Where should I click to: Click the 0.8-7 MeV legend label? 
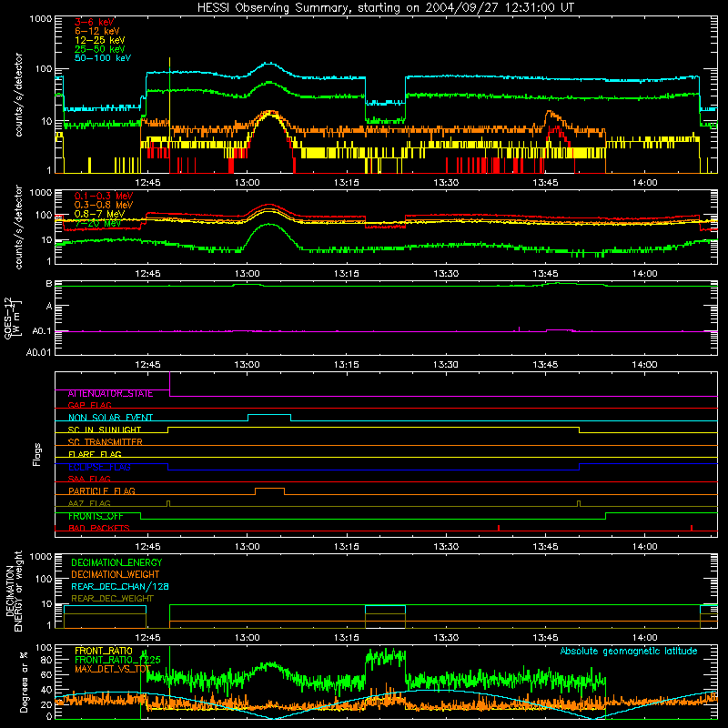[x=99, y=214]
